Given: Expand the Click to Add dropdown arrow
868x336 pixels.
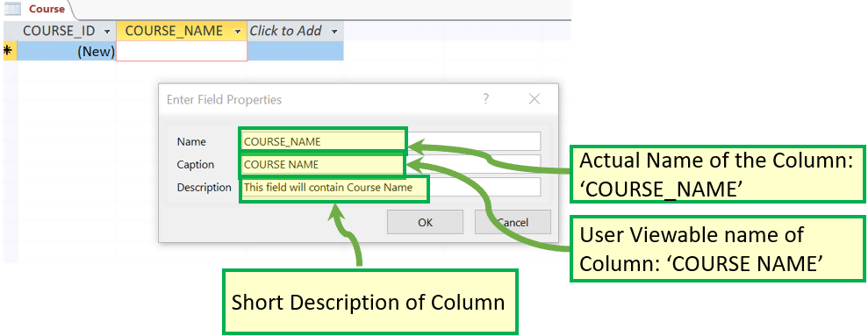Looking at the screenshot, I should [x=334, y=32].
